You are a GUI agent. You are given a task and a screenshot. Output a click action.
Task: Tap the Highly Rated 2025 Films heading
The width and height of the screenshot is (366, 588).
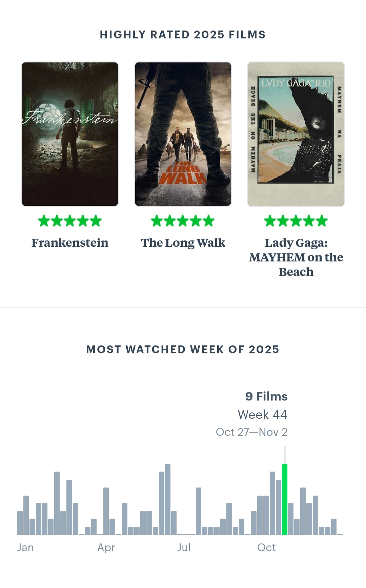[183, 35]
